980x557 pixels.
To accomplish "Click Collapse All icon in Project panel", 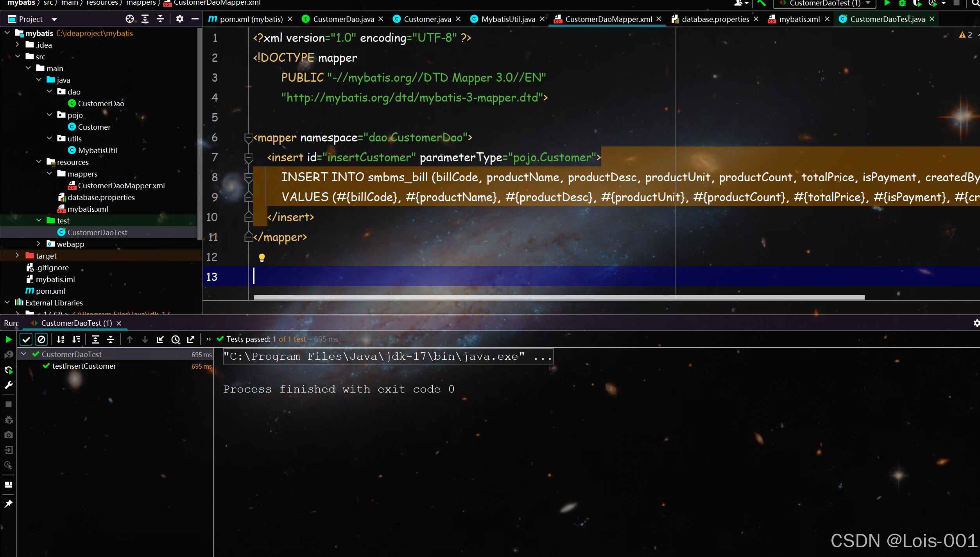I will point(160,19).
